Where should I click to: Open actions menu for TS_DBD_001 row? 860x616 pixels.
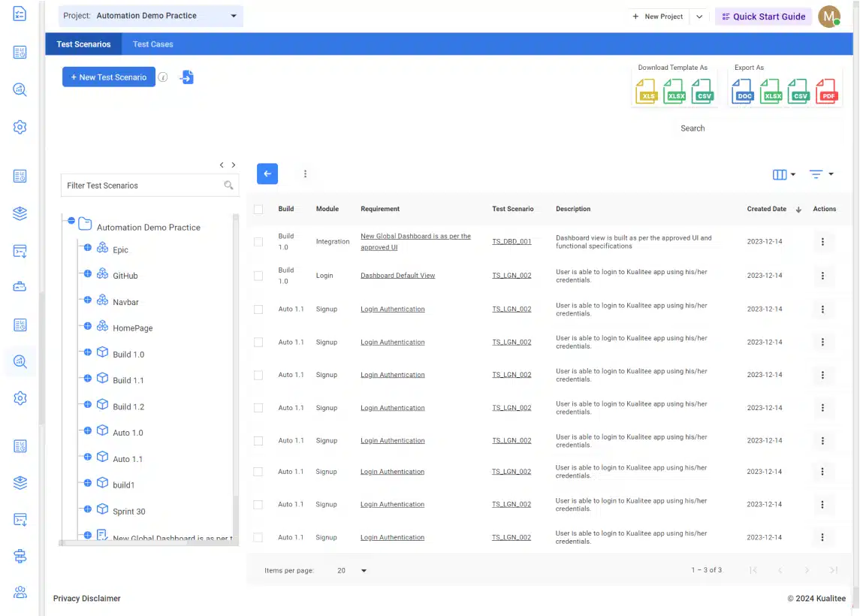pyautogui.click(x=822, y=242)
